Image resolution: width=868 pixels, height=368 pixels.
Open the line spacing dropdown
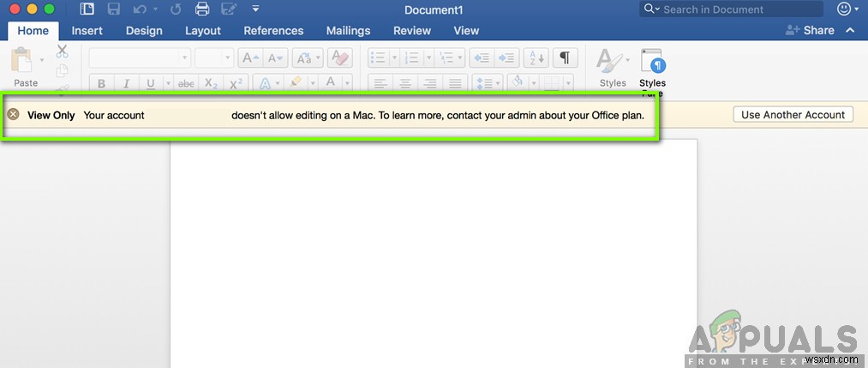pyautogui.click(x=488, y=84)
